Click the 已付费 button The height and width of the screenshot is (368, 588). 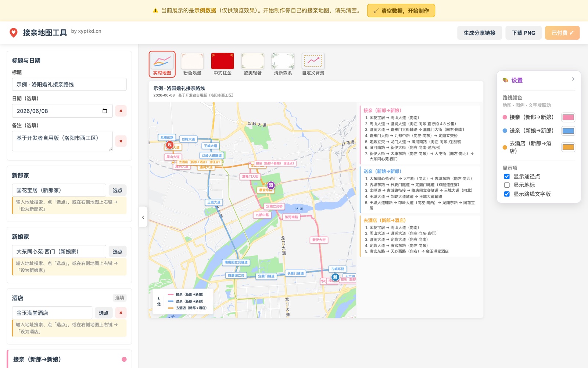click(x=562, y=33)
